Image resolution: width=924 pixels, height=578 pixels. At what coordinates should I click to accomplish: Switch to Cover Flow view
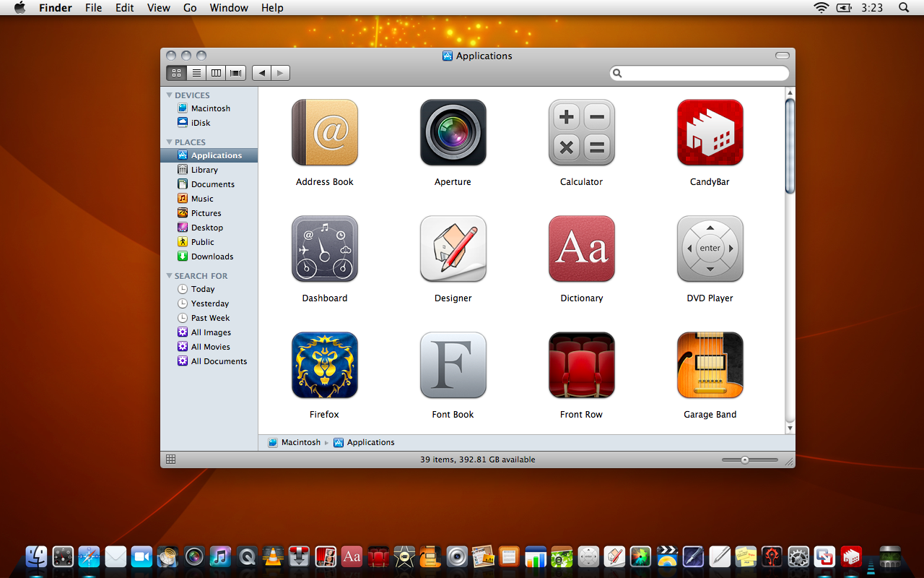click(x=236, y=72)
